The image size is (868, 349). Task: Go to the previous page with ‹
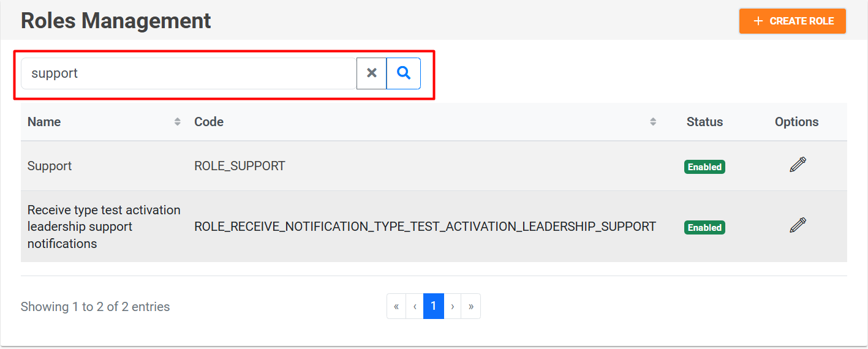(415, 306)
